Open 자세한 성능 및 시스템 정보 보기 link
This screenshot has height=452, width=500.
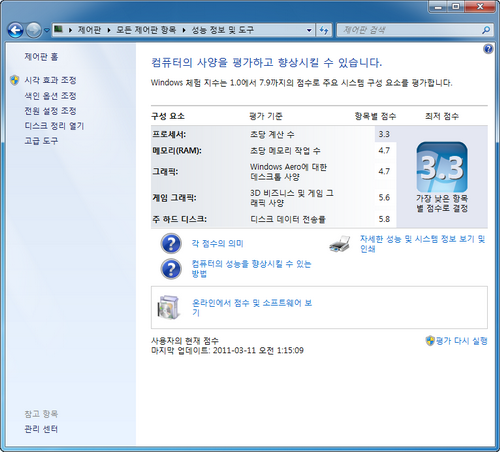[423, 244]
